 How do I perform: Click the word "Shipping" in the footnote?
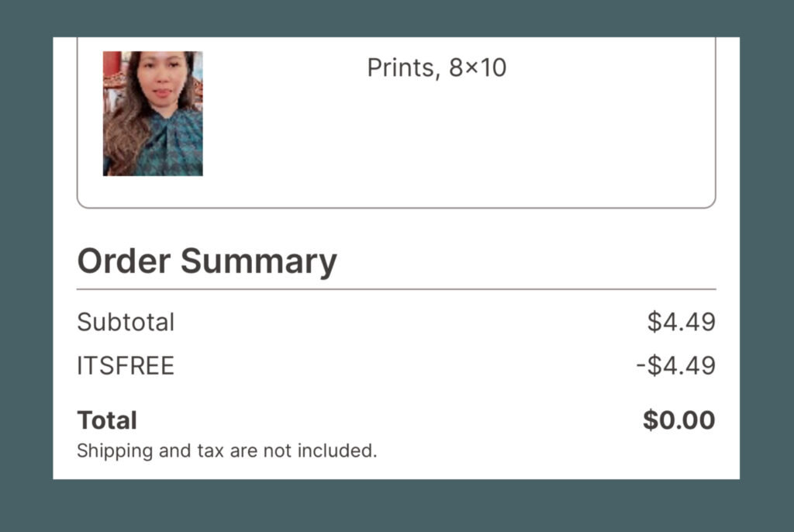pyautogui.click(x=115, y=451)
